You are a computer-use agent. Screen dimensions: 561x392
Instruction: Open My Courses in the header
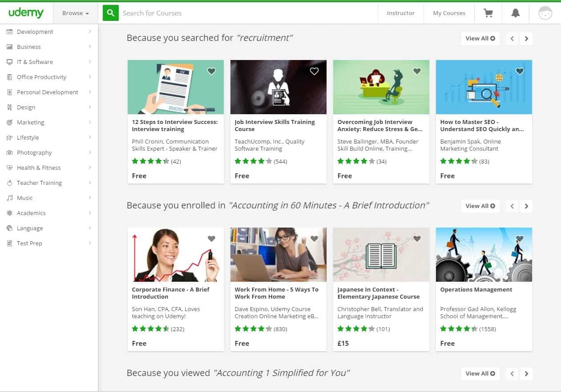pos(449,13)
